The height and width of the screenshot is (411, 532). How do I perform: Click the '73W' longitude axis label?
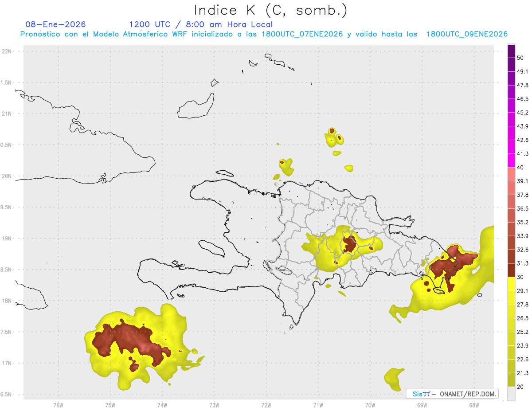214,405
